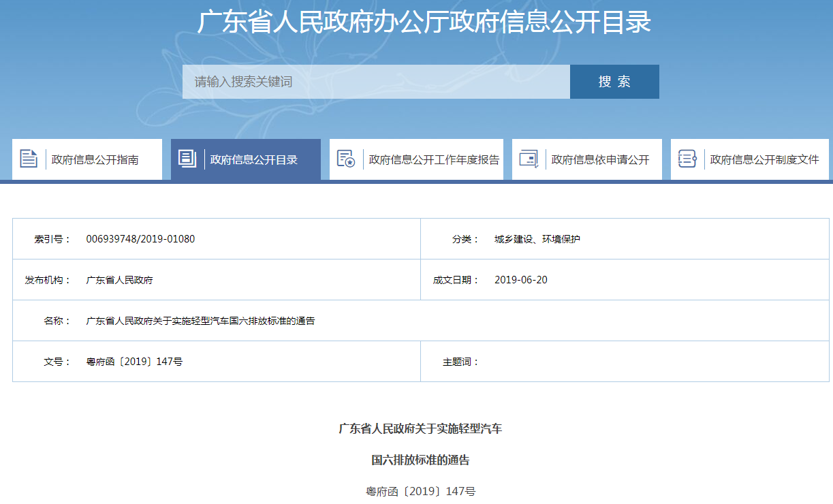Open the 政府信息公开指南 tab
The image size is (833, 504).
click(x=87, y=159)
